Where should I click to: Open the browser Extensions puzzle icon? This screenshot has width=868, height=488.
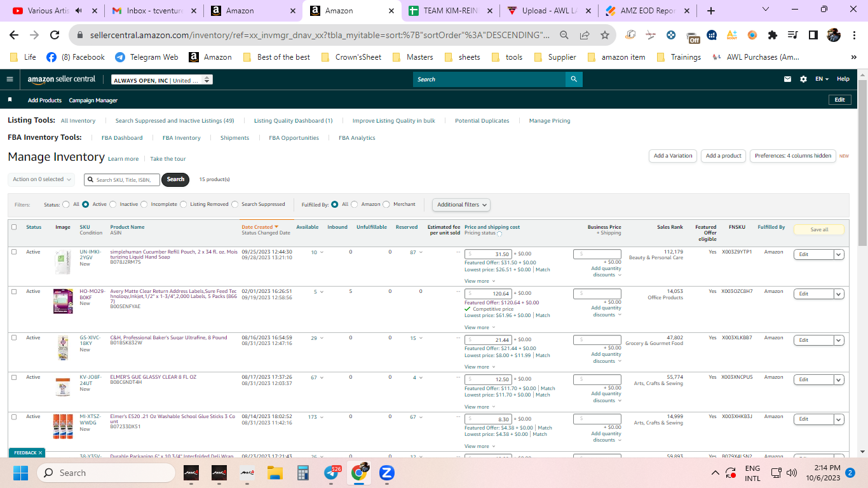pos(773,35)
